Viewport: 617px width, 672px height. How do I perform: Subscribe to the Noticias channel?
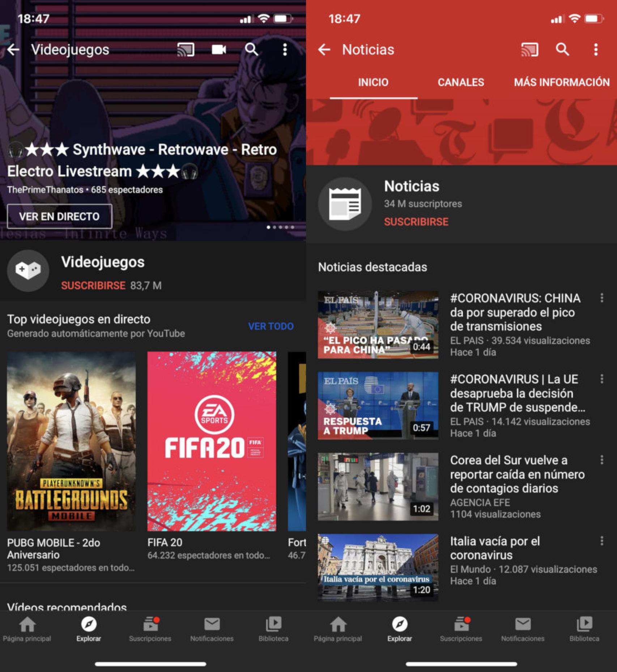pos(416,222)
